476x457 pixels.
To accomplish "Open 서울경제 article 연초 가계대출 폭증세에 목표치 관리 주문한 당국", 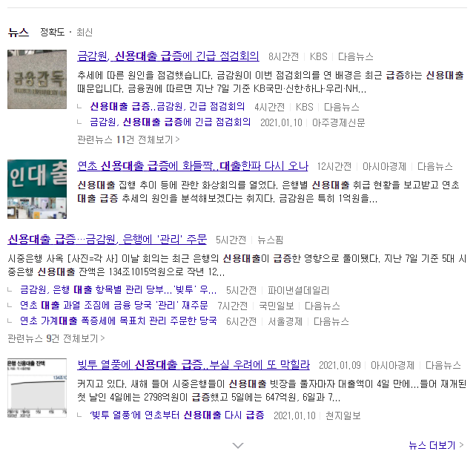I will (119, 321).
